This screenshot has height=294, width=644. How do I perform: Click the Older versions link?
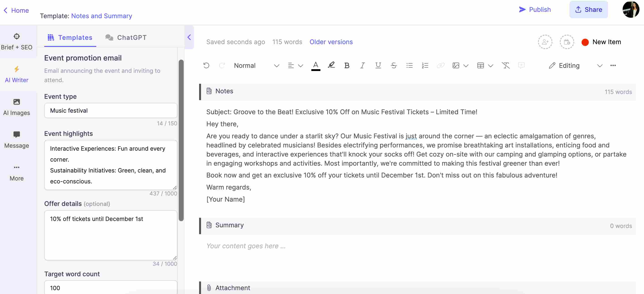click(331, 42)
